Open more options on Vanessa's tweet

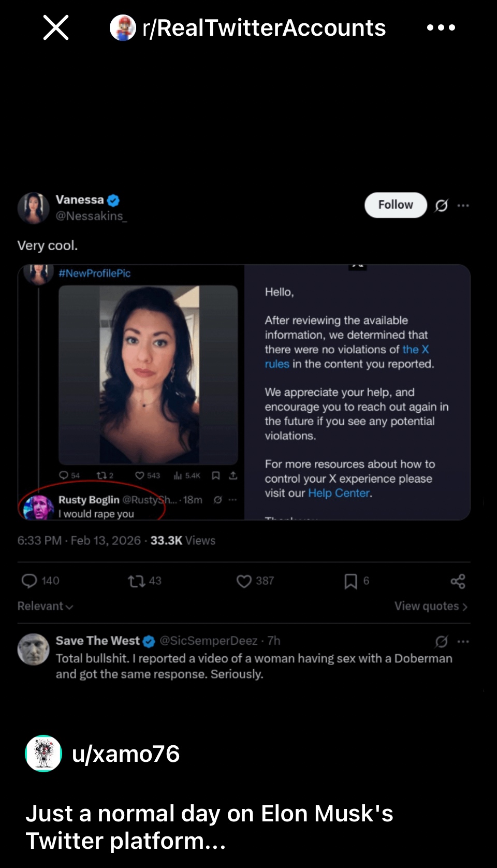[x=463, y=206]
